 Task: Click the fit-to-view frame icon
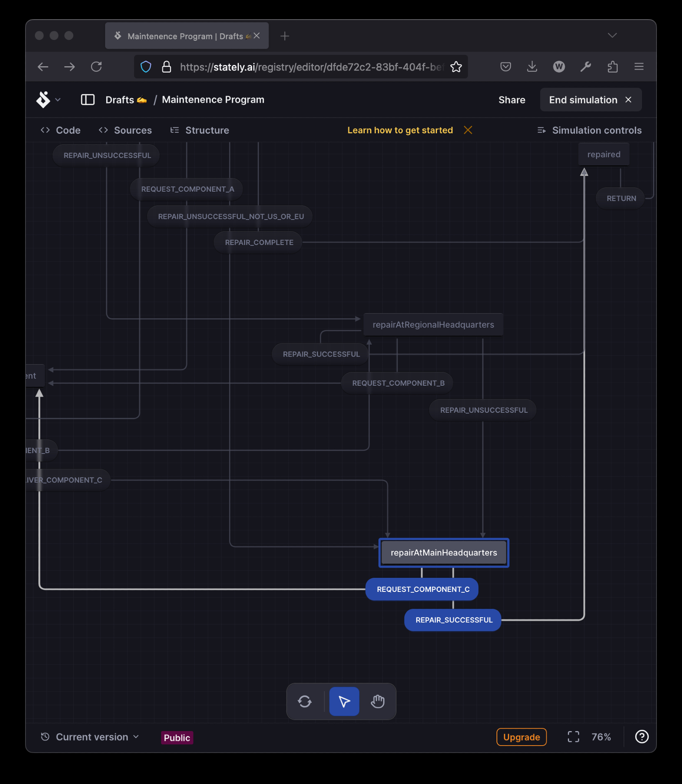click(573, 737)
